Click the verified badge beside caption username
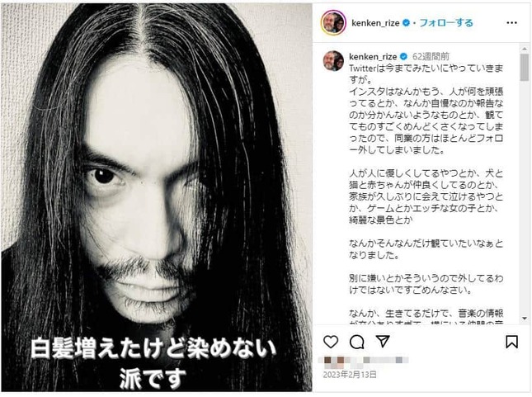This screenshot has width=532, height=397. tap(404, 56)
